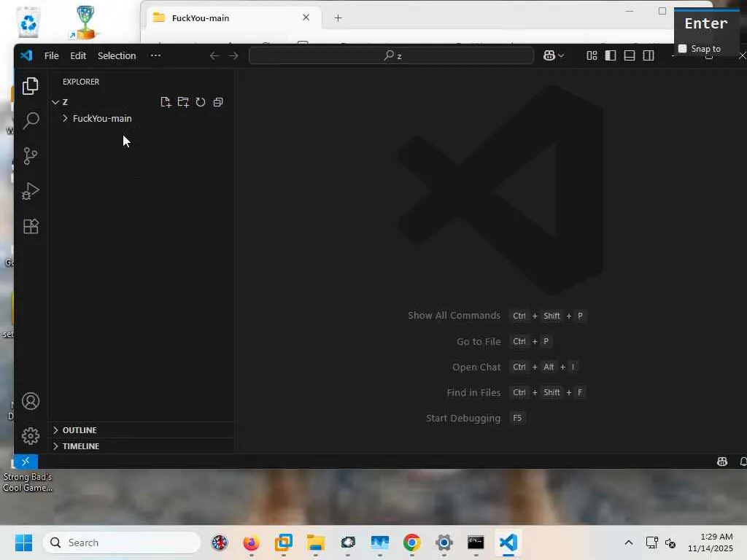This screenshot has width=747, height=560.
Task: Toggle the primary side bar
Action: click(x=611, y=55)
